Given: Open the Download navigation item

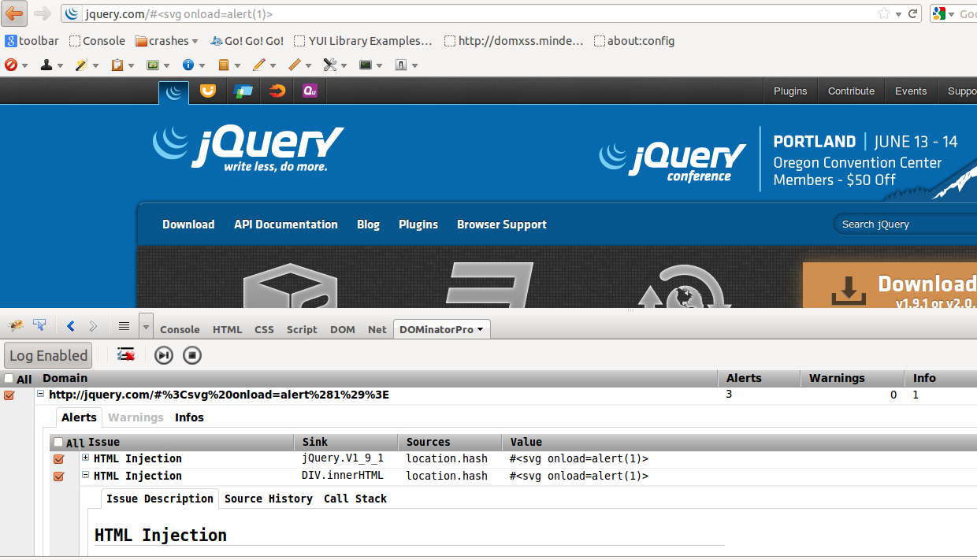Looking at the screenshot, I should click(188, 224).
